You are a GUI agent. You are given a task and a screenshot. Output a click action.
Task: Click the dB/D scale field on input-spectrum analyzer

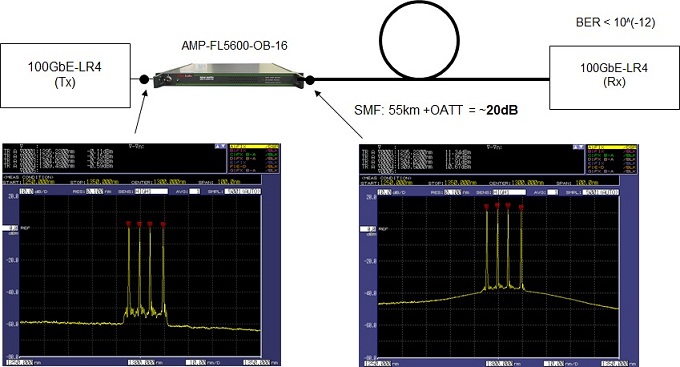[x=26, y=191]
